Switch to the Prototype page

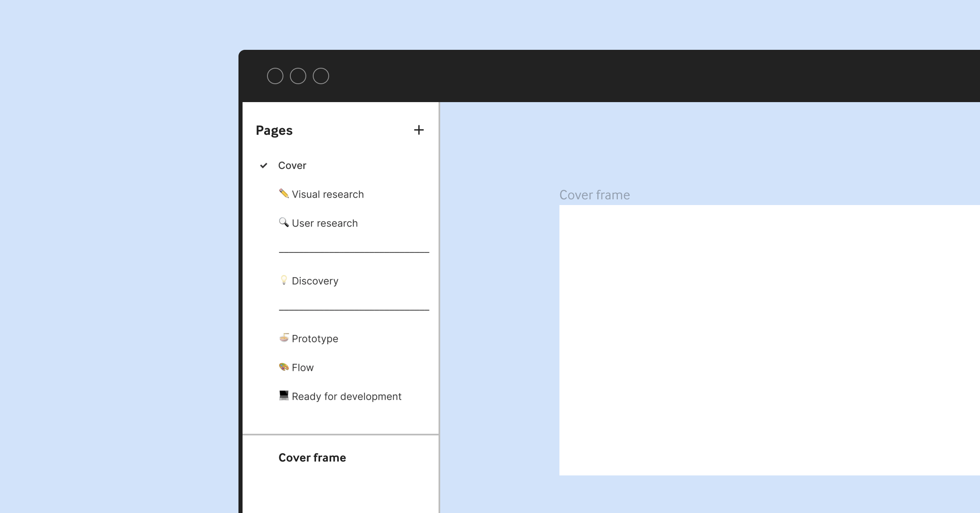[x=314, y=338]
